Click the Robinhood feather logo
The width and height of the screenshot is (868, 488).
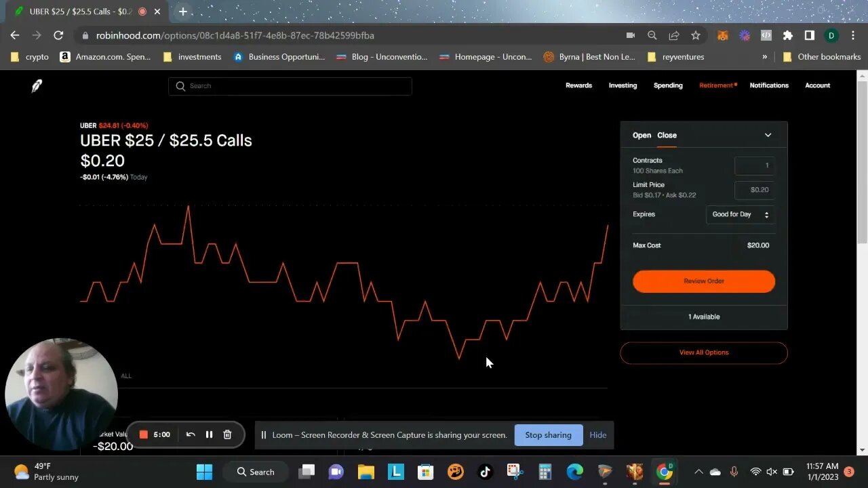37,85
